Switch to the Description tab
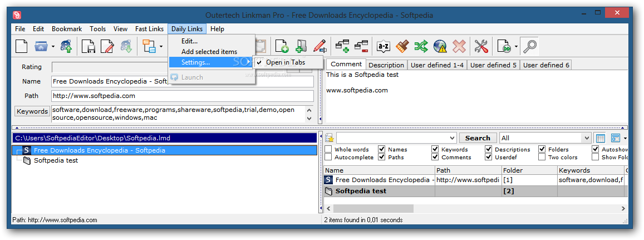 click(386, 65)
